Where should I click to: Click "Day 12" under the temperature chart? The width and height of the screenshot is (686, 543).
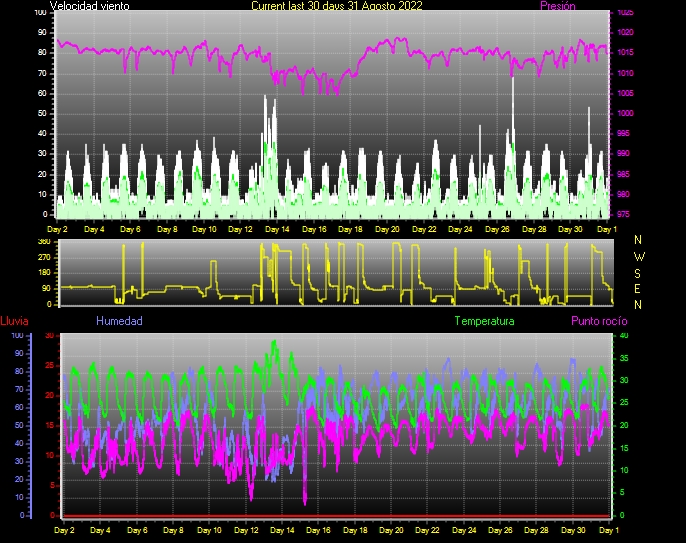pyautogui.click(x=246, y=530)
